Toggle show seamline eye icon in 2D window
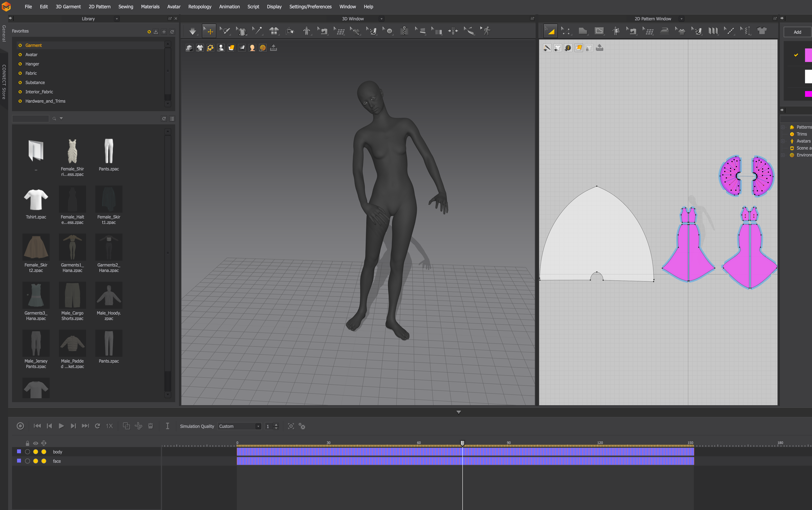The width and height of the screenshot is (812, 510). point(547,48)
